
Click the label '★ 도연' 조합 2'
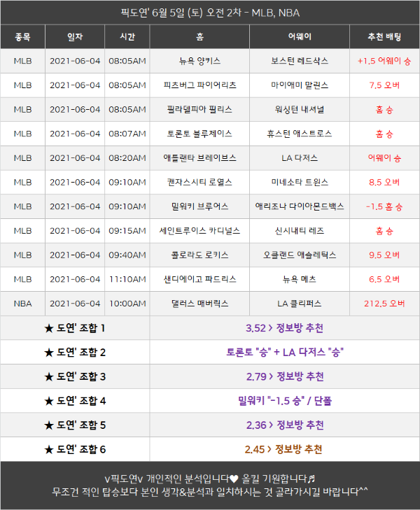[x=75, y=353]
